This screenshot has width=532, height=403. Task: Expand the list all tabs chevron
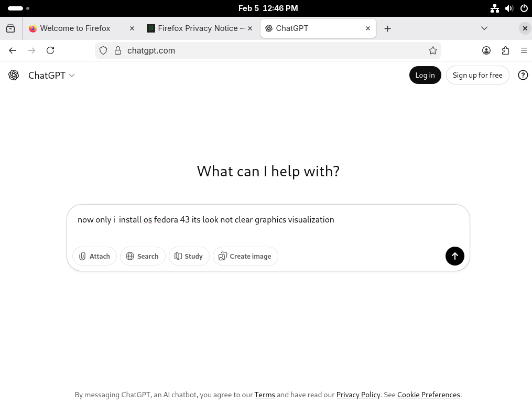pyautogui.click(x=484, y=28)
